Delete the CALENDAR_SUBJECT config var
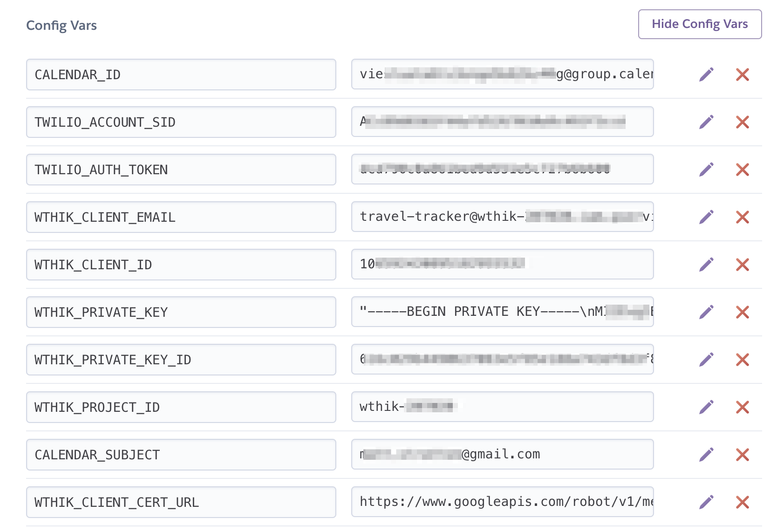777x532 pixels. point(743,454)
